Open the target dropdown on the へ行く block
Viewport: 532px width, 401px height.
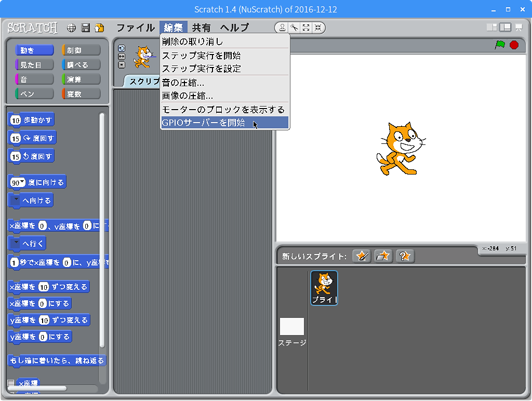[16, 243]
